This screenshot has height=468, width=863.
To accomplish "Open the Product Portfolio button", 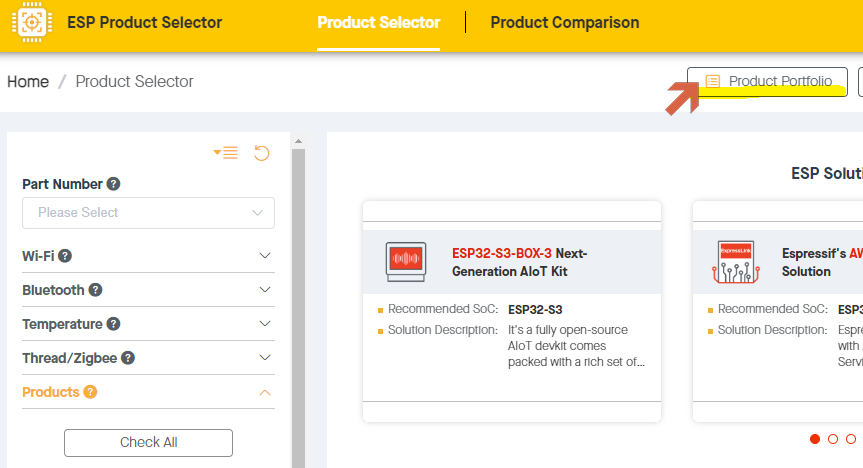I will (767, 81).
